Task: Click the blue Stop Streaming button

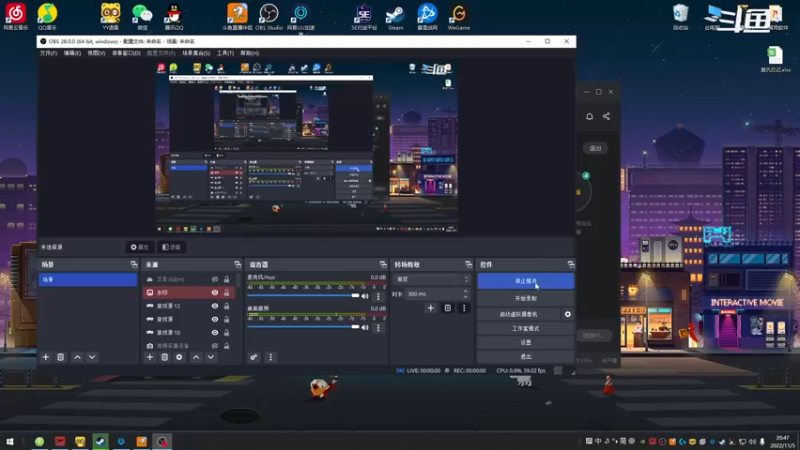Action: (x=526, y=281)
